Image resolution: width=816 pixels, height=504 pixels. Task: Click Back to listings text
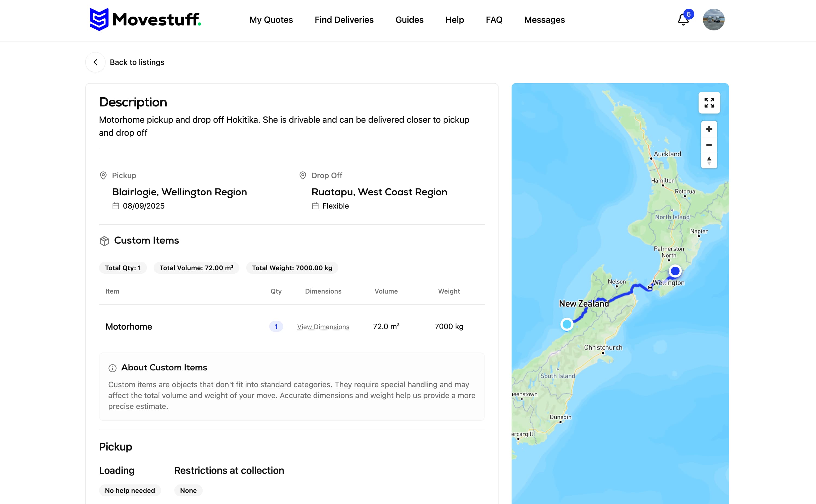coord(137,62)
